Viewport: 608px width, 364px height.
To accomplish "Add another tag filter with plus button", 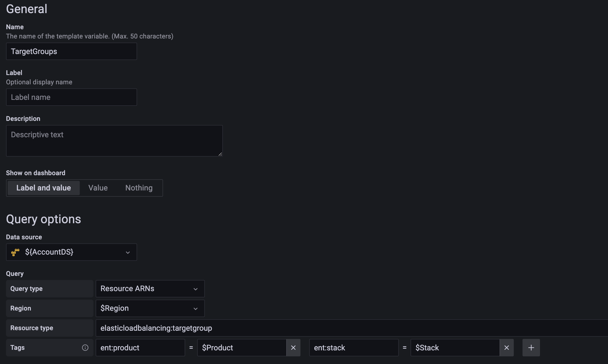I will pyautogui.click(x=531, y=348).
